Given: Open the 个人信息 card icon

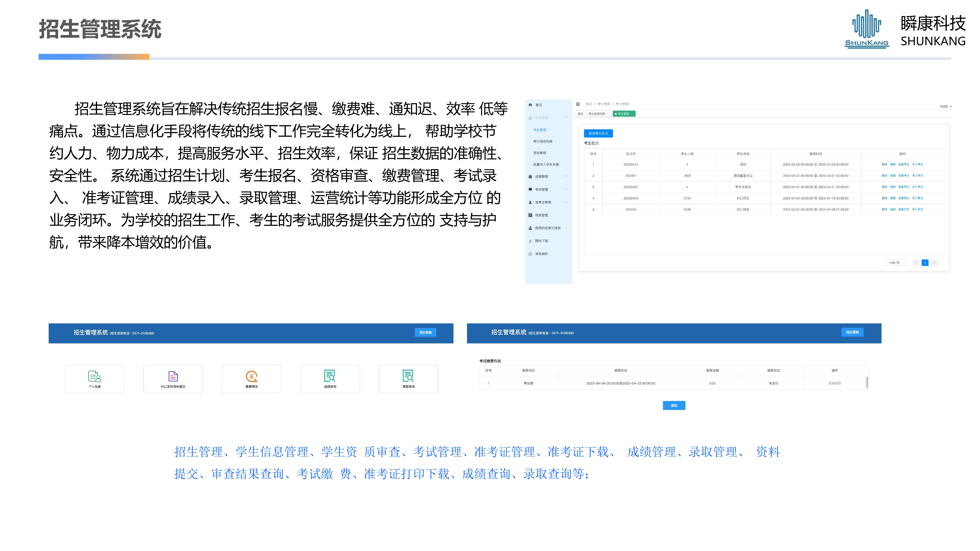Looking at the screenshot, I should click(94, 376).
